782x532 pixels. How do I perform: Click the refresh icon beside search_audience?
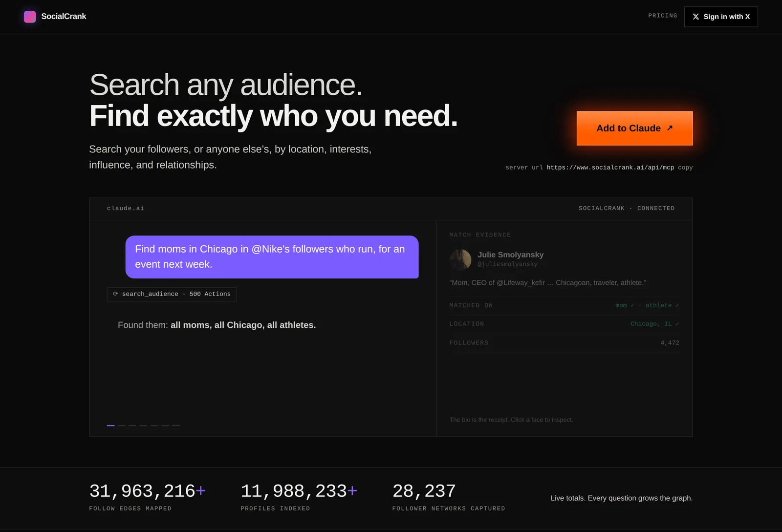115,294
